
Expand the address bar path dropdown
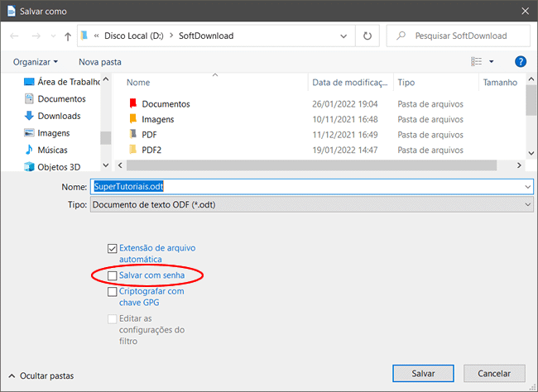pyautogui.click(x=344, y=36)
